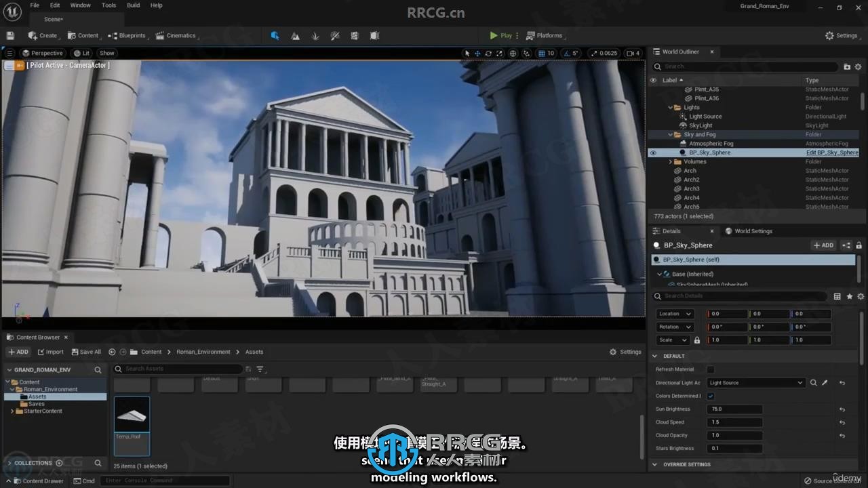The width and height of the screenshot is (868, 488).
Task: Click the Search Assets input field
Action: pos(177,369)
